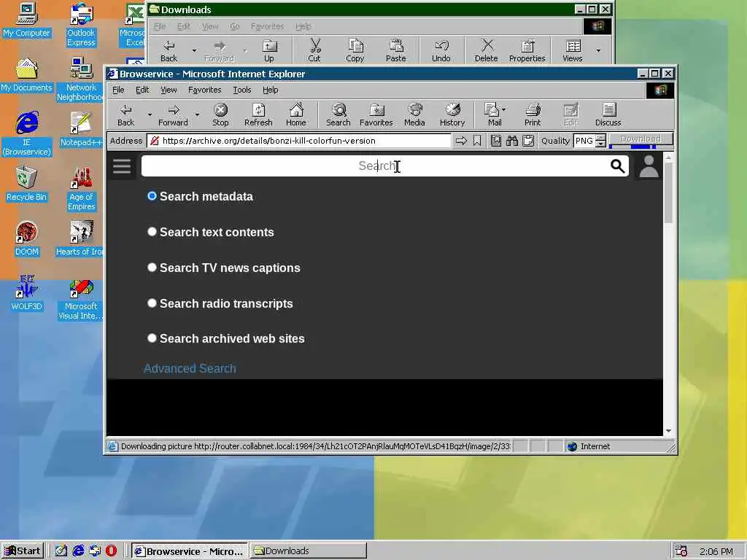747x560 pixels.
Task: Select the Search archived web sites option
Action: click(152, 338)
